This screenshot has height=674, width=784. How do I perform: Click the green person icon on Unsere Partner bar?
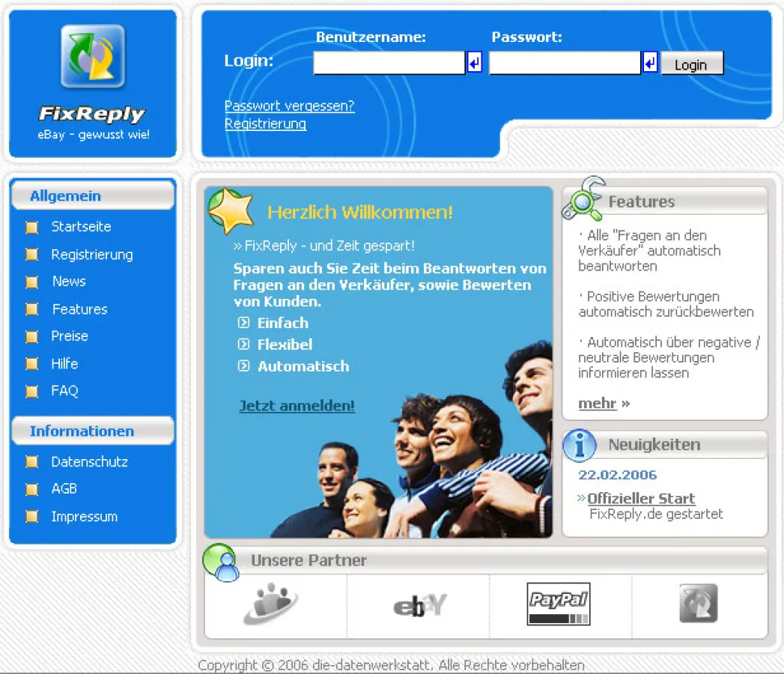(221, 560)
